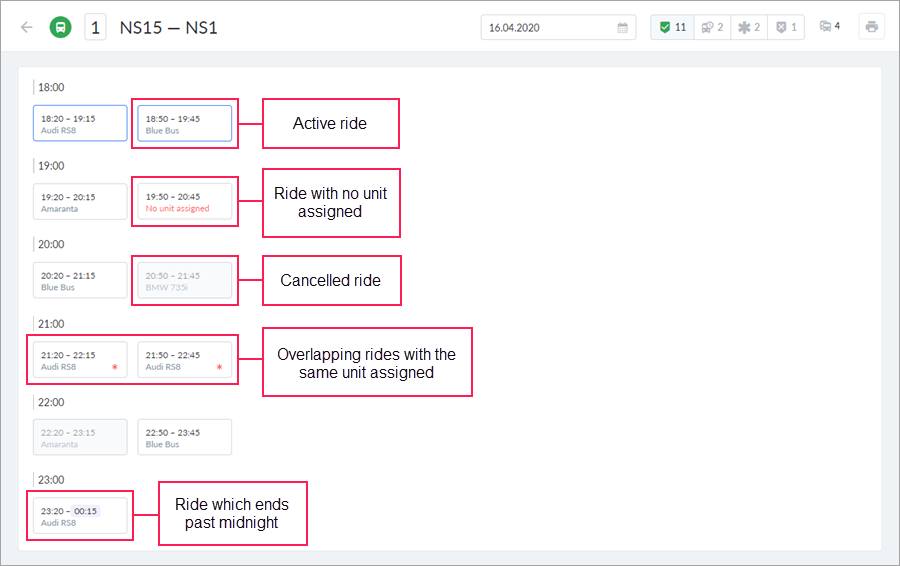Image resolution: width=900 pixels, height=566 pixels.
Task: Toggle overlapping rides asterisk filter
Action: tap(750, 27)
